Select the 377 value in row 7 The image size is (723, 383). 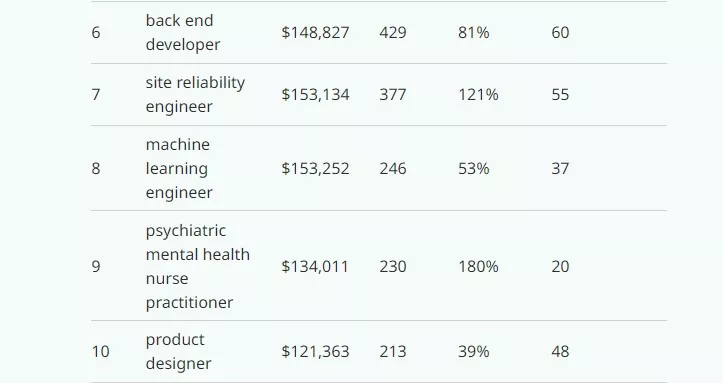pos(393,94)
